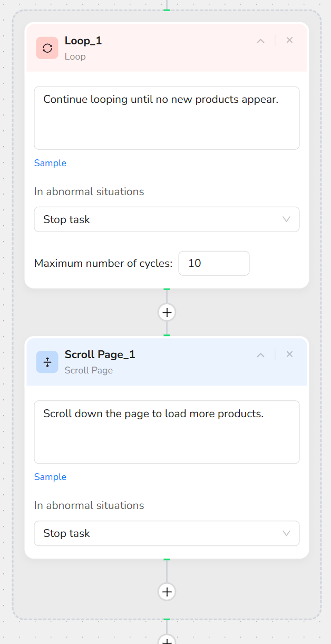Delete the Loop_1 node with its X icon

click(289, 40)
